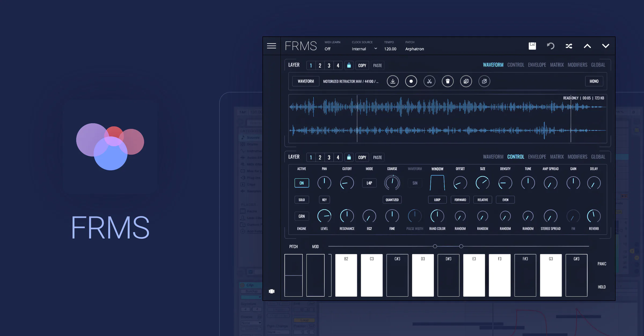Play the C3 key

point(372,275)
